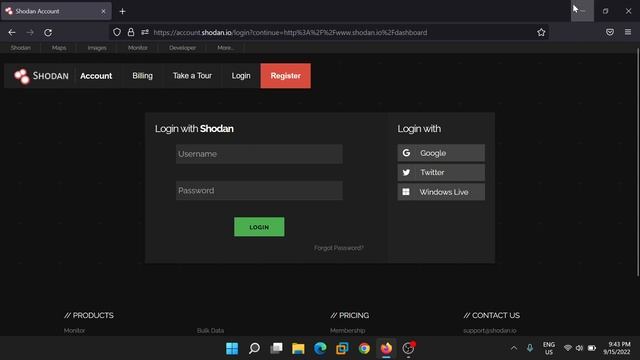The width and height of the screenshot is (640, 360).
Task: Open the recorder app icon on taskbar
Action: 408,348
